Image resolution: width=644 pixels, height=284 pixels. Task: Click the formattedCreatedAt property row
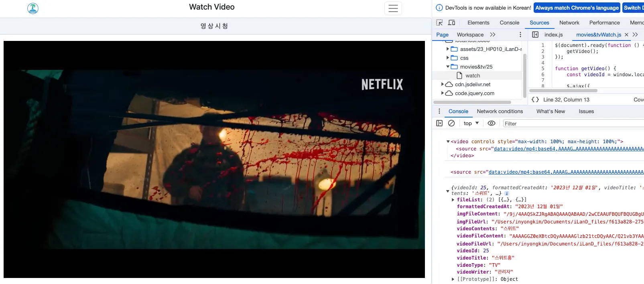coord(510,207)
